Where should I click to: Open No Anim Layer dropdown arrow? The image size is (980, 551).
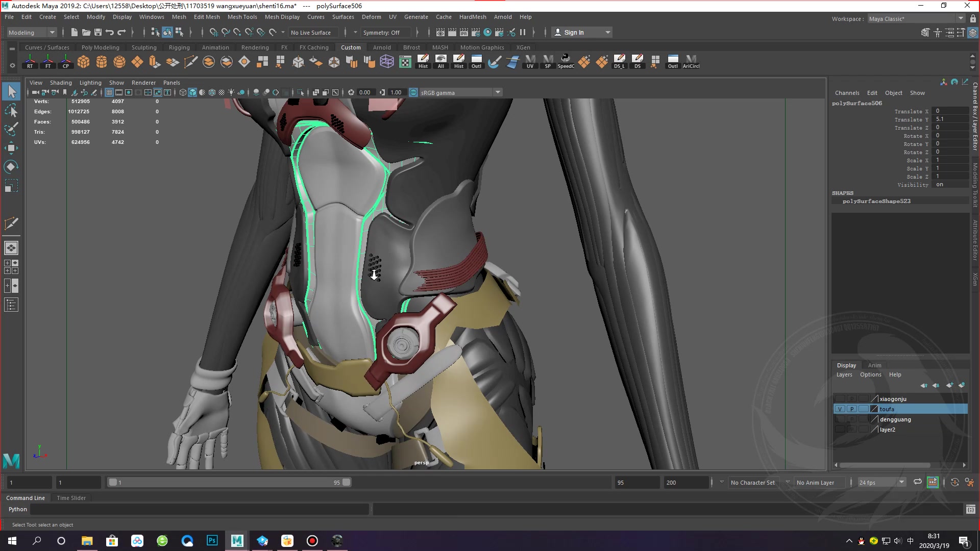tap(787, 482)
